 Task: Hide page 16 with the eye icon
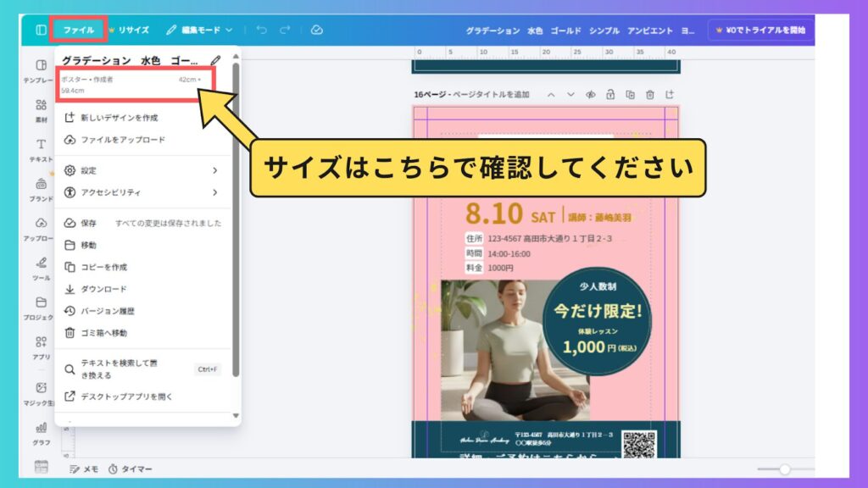click(x=591, y=94)
